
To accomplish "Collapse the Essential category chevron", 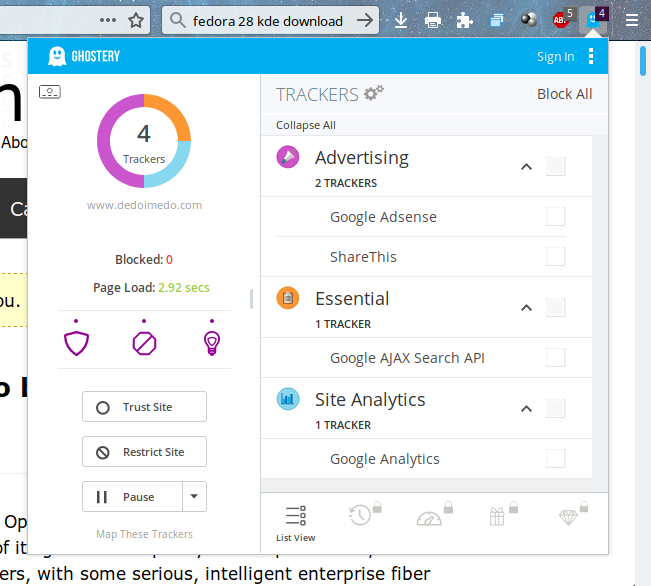I will [x=526, y=307].
